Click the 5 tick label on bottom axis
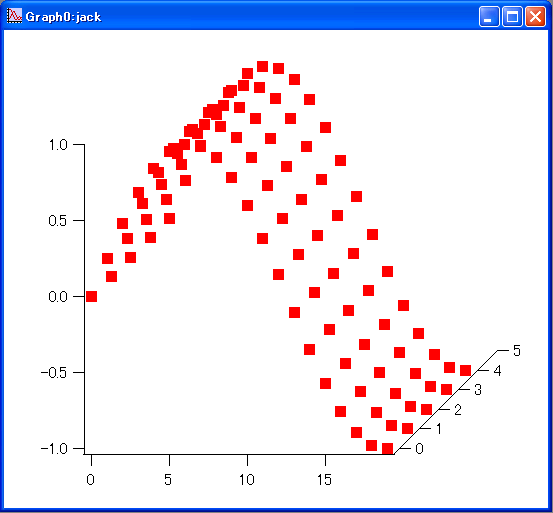The image size is (553, 513). click(168, 480)
